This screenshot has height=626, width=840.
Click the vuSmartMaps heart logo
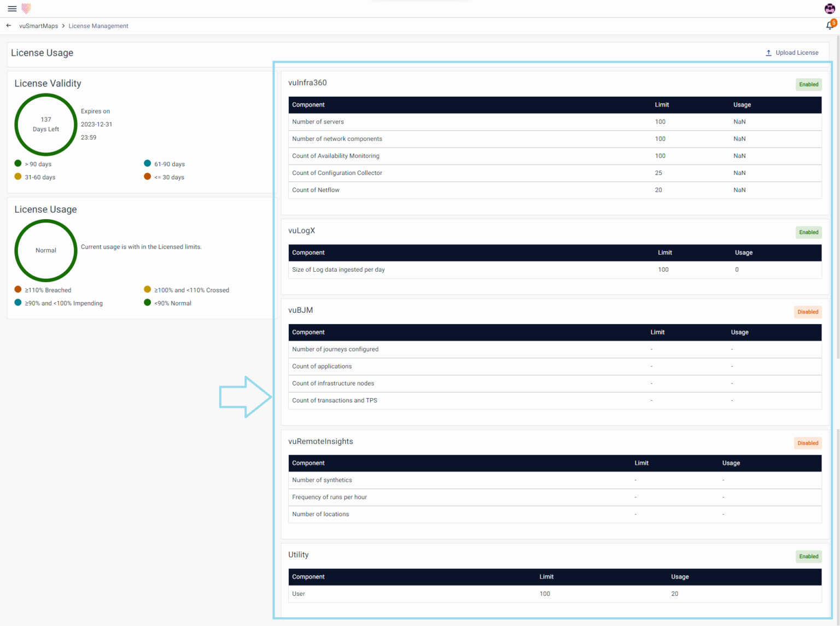tap(26, 9)
